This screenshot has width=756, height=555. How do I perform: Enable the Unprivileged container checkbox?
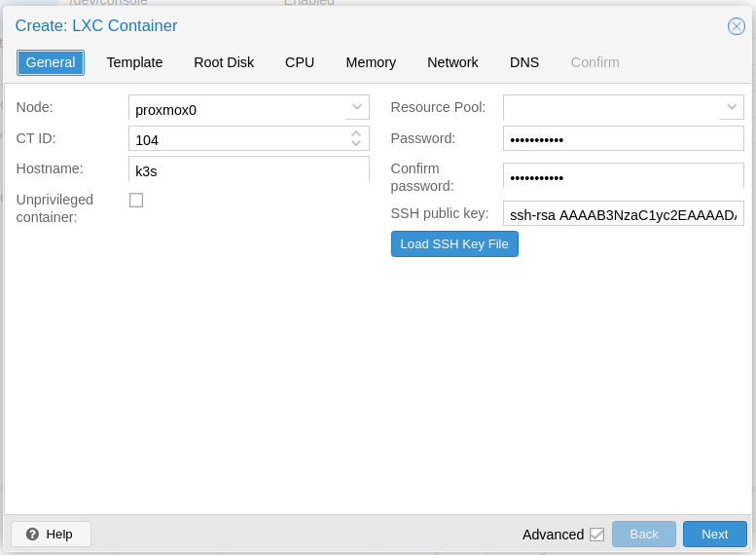coord(136,200)
